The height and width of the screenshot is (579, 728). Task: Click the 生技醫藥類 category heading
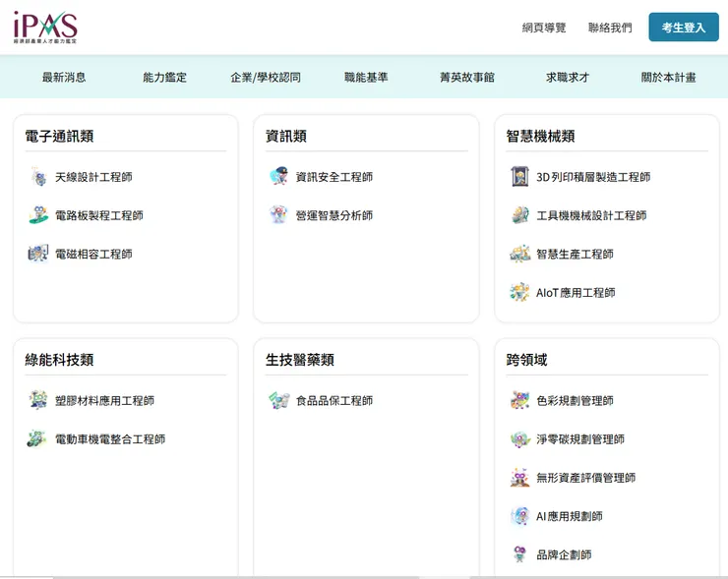(x=300, y=360)
